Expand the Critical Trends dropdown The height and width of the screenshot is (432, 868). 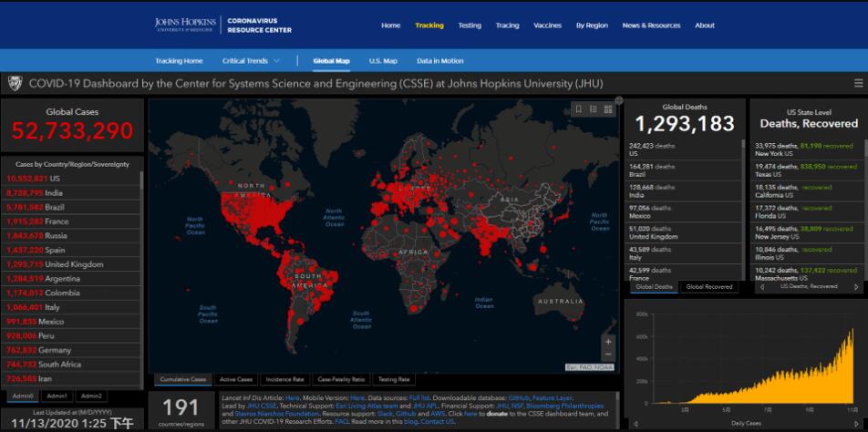point(251,61)
